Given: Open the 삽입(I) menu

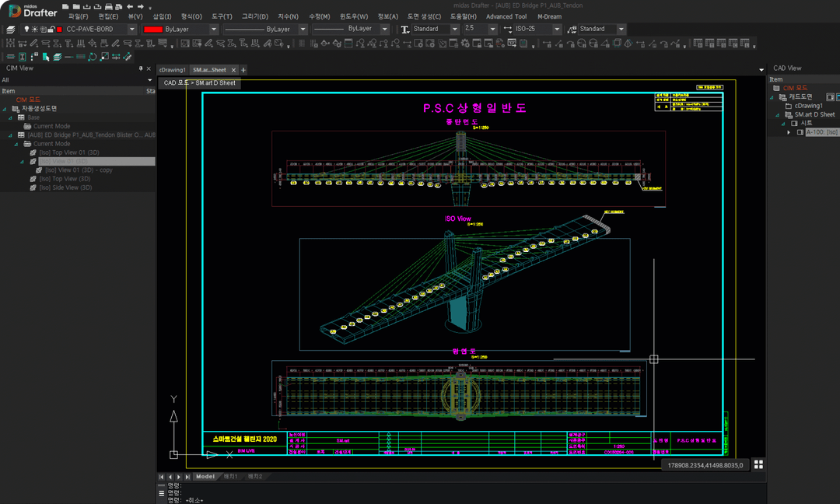Looking at the screenshot, I should tap(163, 16).
